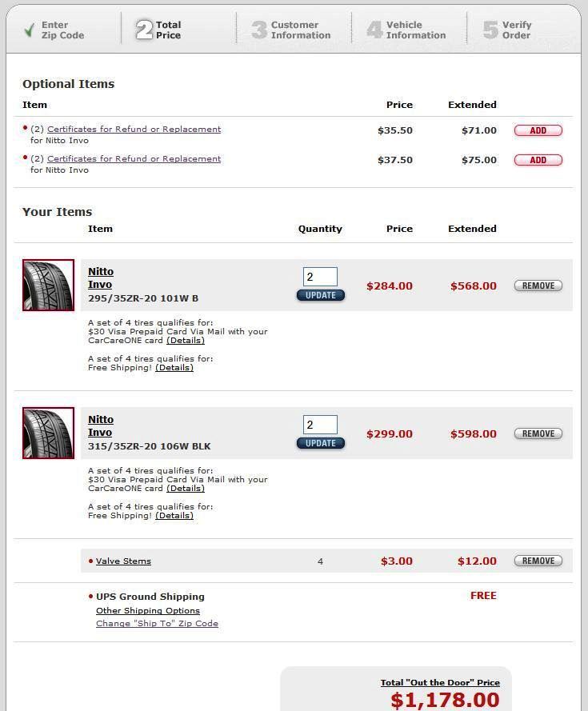Click the 315/35ZR-20 tire thumbnail image

coord(48,433)
